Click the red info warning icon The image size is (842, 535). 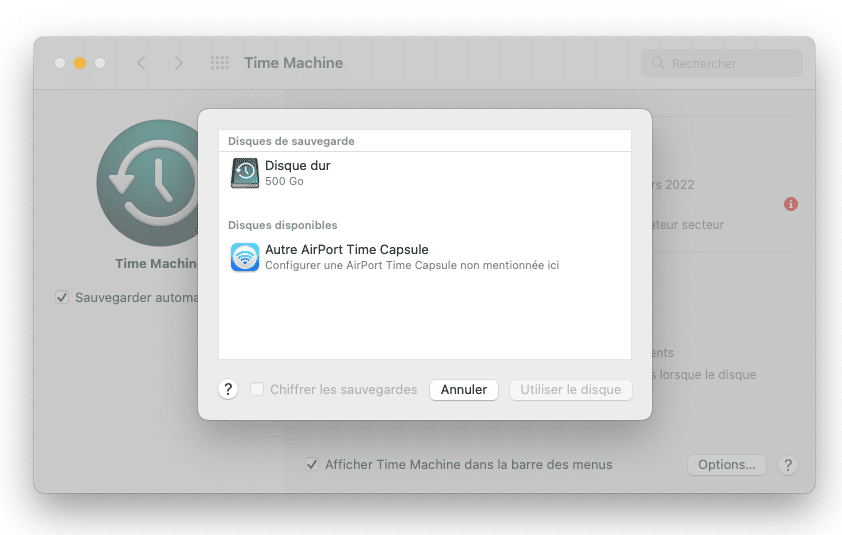[x=791, y=204]
